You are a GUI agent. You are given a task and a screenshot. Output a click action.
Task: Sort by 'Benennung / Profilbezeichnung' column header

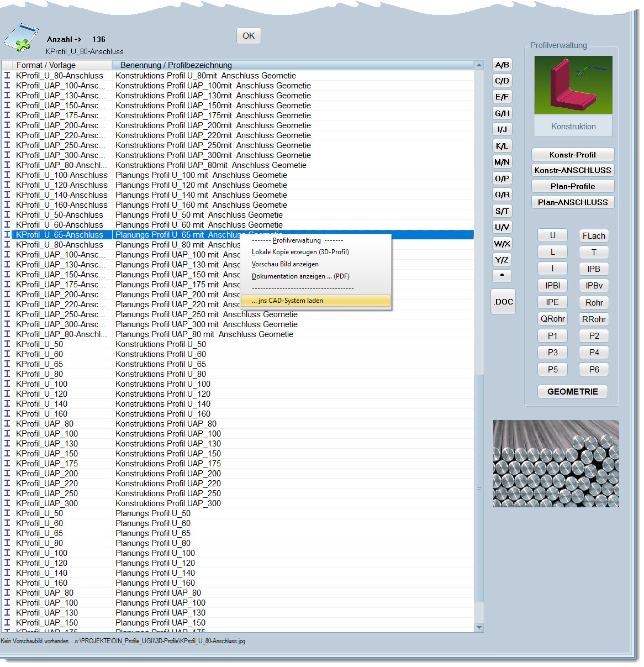(293, 65)
